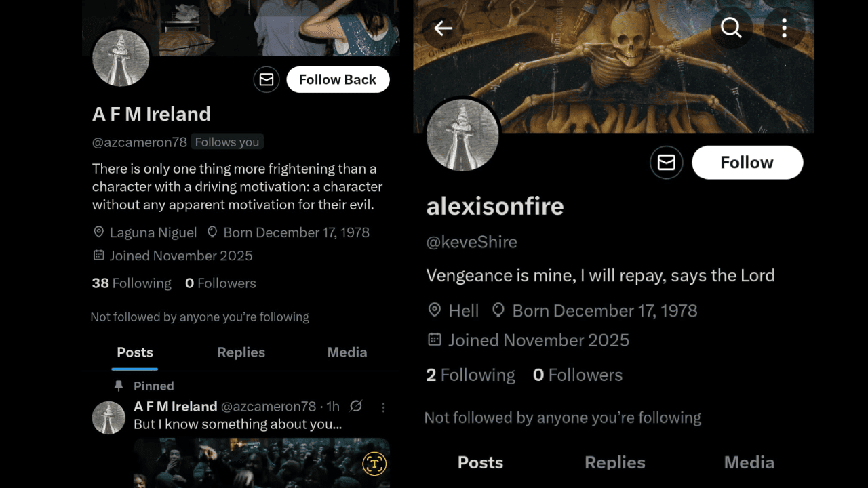
Task: Open Replies tab on alexisonfire profile
Action: tap(615, 463)
